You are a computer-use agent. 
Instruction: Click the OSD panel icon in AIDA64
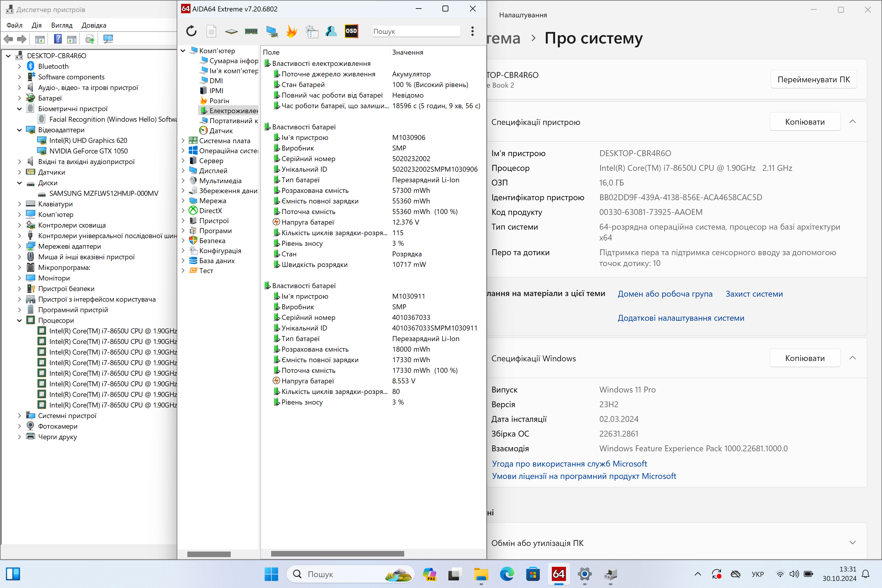click(x=351, y=31)
